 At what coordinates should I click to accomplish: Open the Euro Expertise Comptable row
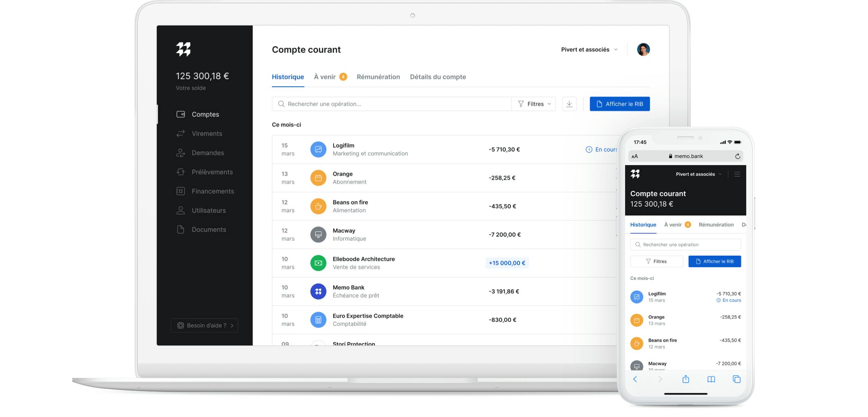(x=444, y=320)
